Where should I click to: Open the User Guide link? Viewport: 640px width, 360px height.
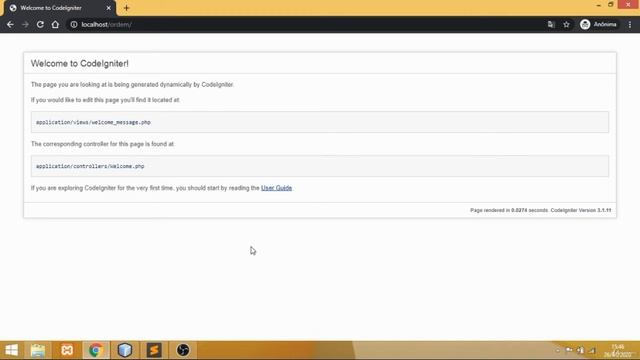tap(276, 188)
